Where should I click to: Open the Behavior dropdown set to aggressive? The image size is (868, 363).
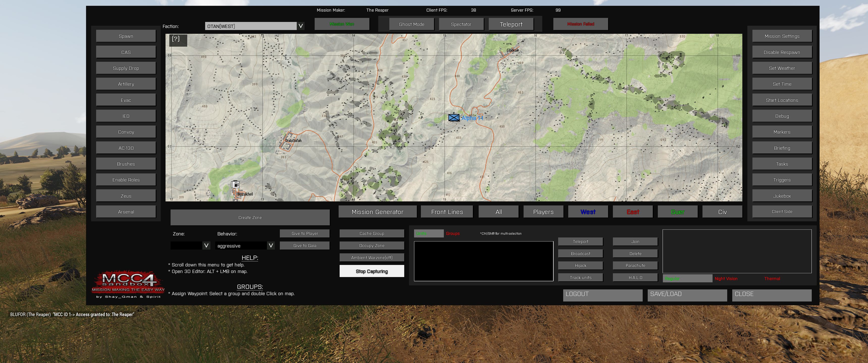[270, 246]
